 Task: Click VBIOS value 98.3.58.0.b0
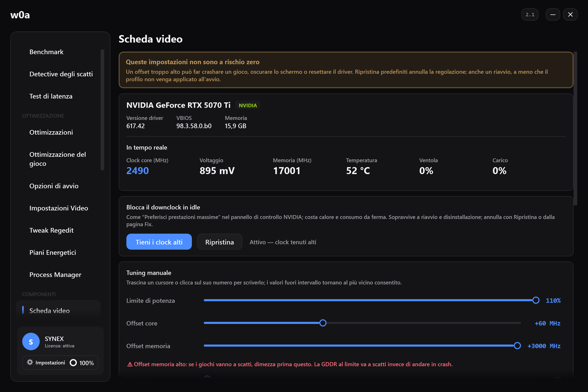point(194,126)
